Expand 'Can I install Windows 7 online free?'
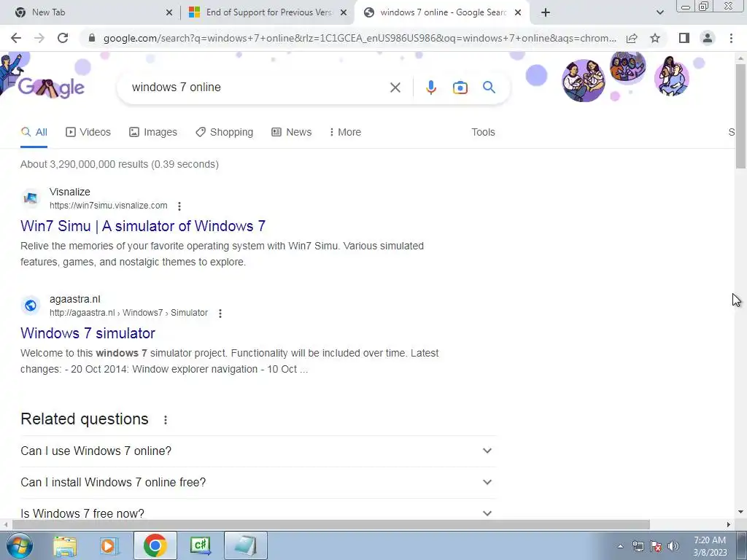 click(x=258, y=483)
